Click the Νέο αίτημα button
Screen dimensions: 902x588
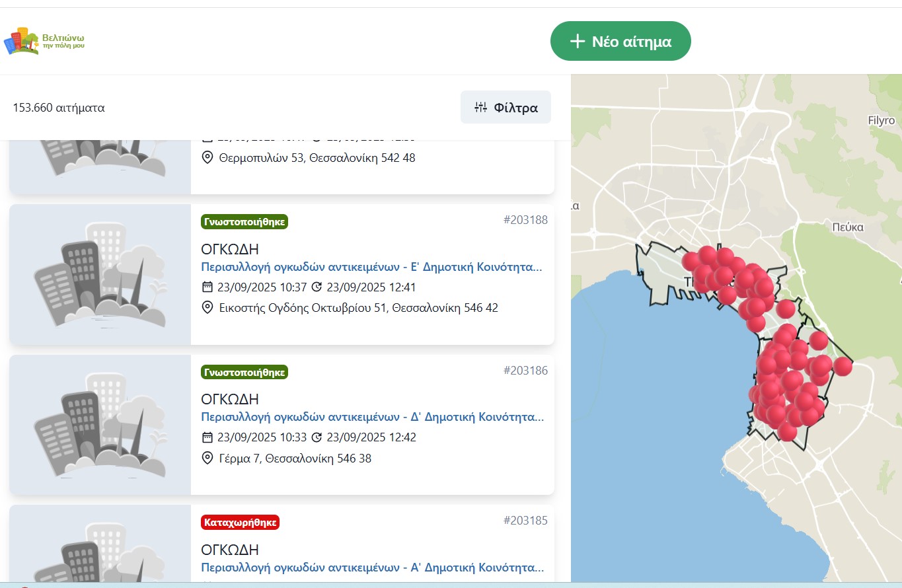[x=620, y=41]
